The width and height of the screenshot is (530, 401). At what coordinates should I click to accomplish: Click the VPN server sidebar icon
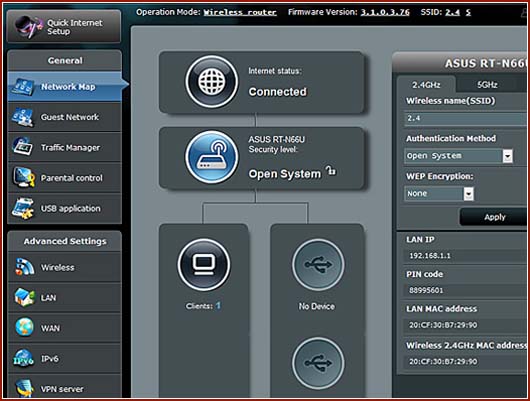pos(24,388)
